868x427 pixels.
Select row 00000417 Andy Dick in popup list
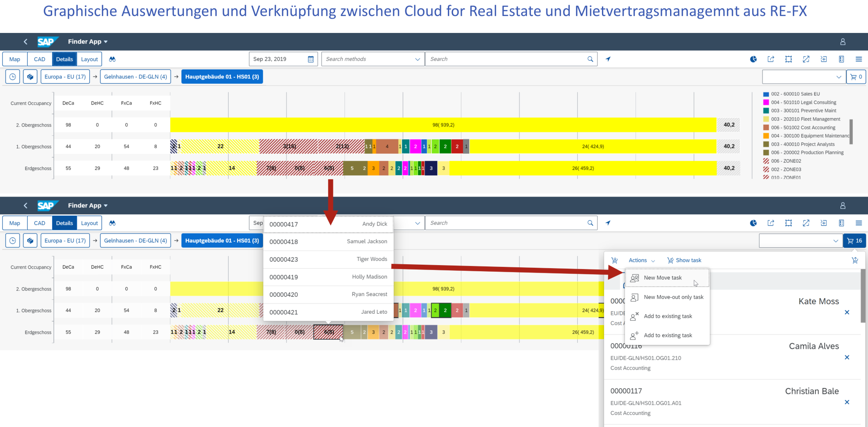pos(328,224)
